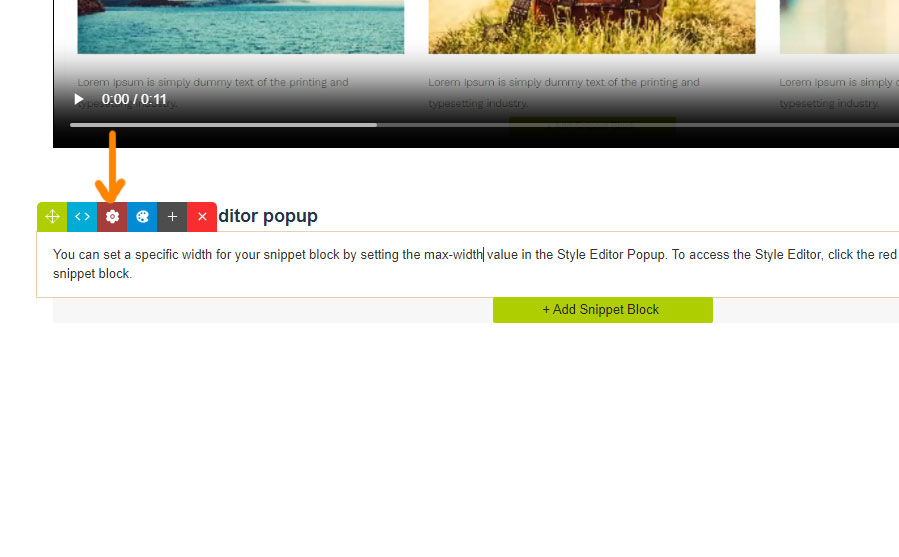The width and height of the screenshot is (899, 557).
Task: Open the style palette icon
Action: pyautogui.click(x=142, y=217)
